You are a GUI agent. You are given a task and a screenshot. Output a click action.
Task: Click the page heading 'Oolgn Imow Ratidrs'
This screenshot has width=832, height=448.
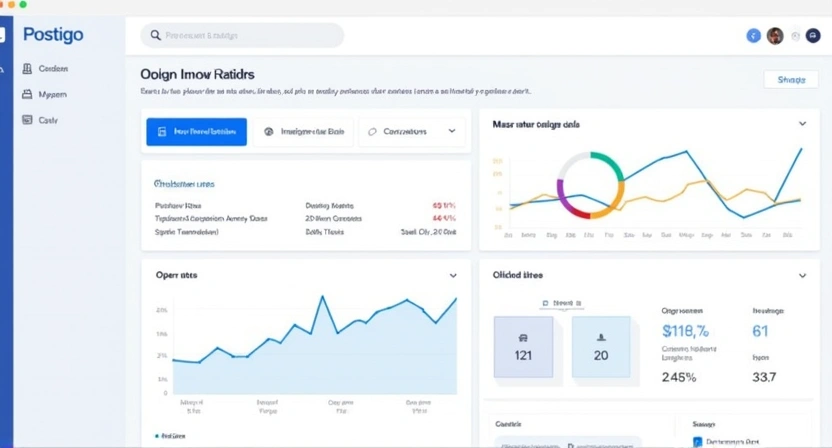click(x=197, y=74)
